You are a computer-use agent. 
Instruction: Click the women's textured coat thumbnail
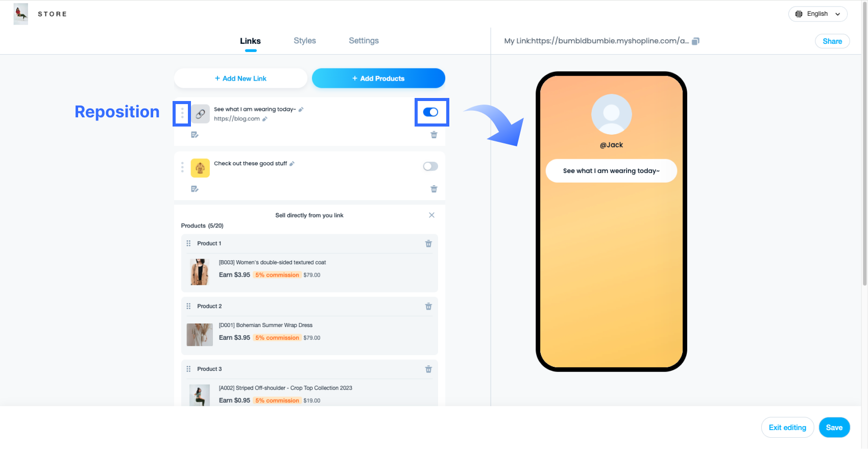click(x=200, y=272)
